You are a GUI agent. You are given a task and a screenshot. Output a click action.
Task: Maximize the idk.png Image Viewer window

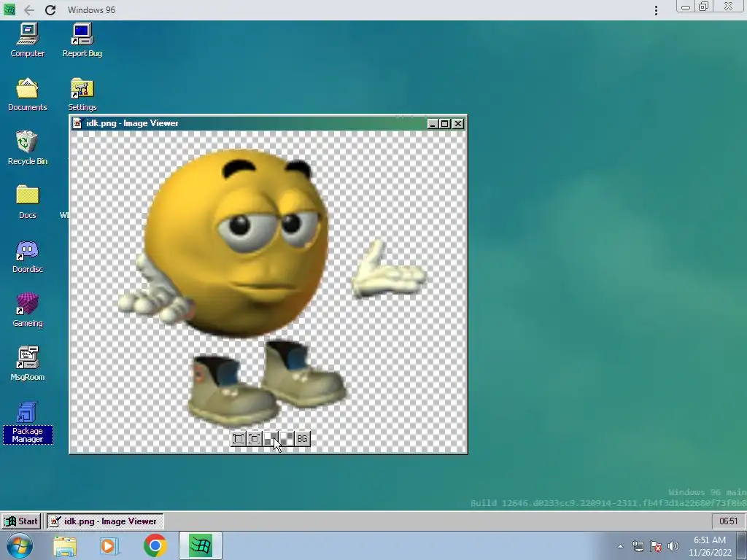tap(445, 124)
